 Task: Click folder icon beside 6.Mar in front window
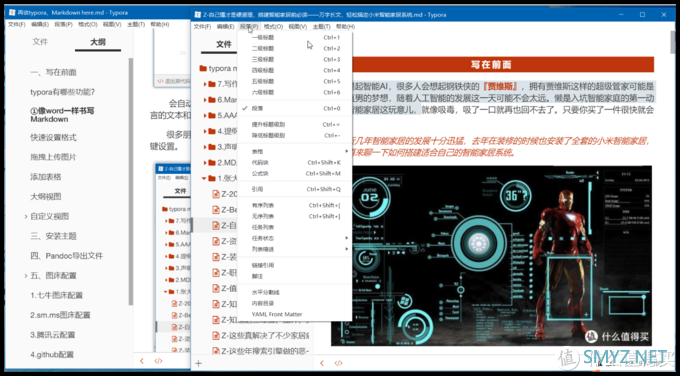click(x=212, y=100)
